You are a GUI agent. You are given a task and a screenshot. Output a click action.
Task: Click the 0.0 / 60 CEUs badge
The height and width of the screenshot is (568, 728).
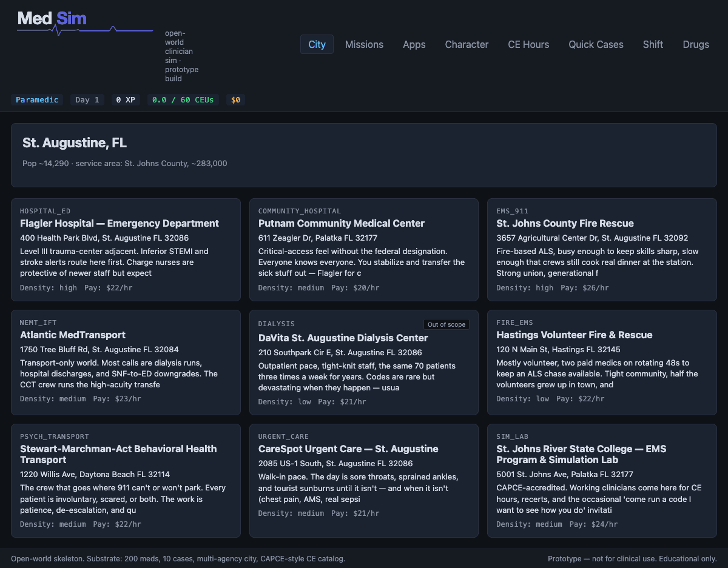tap(183, 99)
